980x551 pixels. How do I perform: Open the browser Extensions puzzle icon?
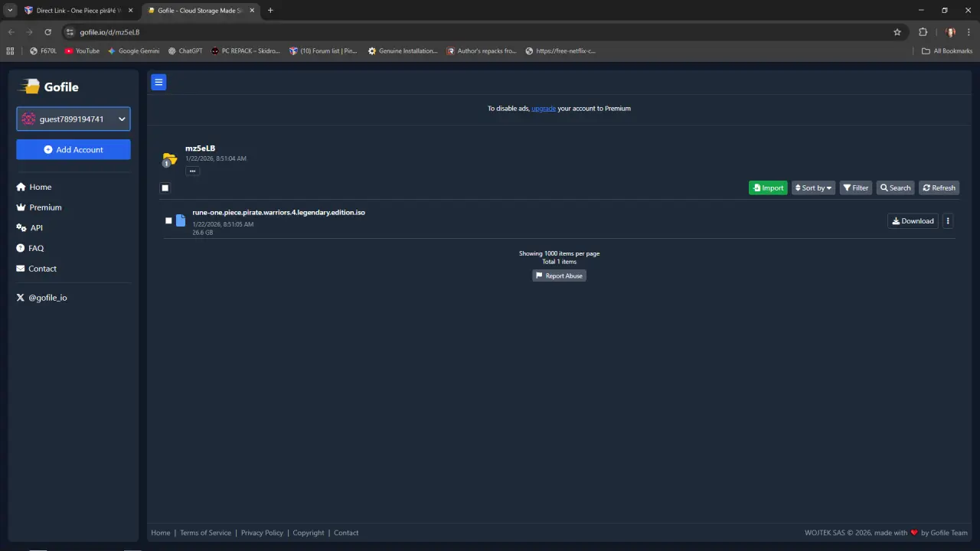[923, 32]
